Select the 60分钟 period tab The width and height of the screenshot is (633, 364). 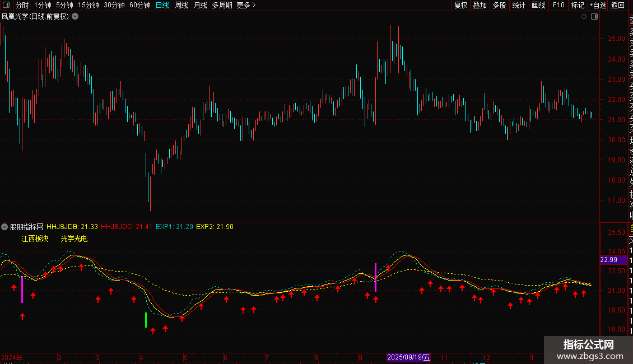tap(140, 5)
